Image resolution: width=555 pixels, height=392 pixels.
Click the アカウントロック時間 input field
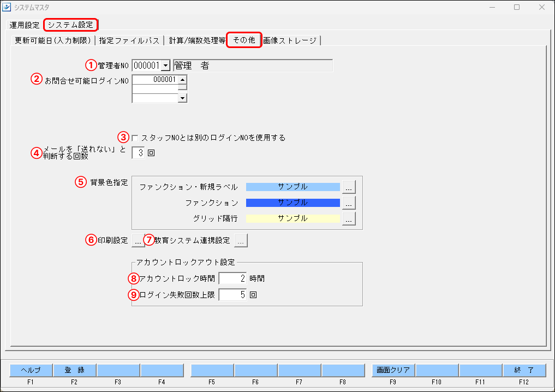point(231,278)
